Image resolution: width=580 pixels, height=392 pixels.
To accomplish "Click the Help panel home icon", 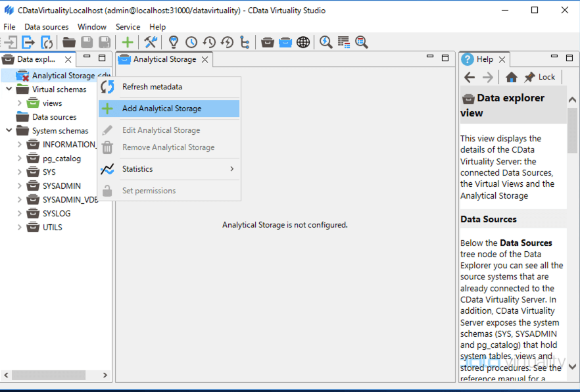I will click(x=512, y=77).
